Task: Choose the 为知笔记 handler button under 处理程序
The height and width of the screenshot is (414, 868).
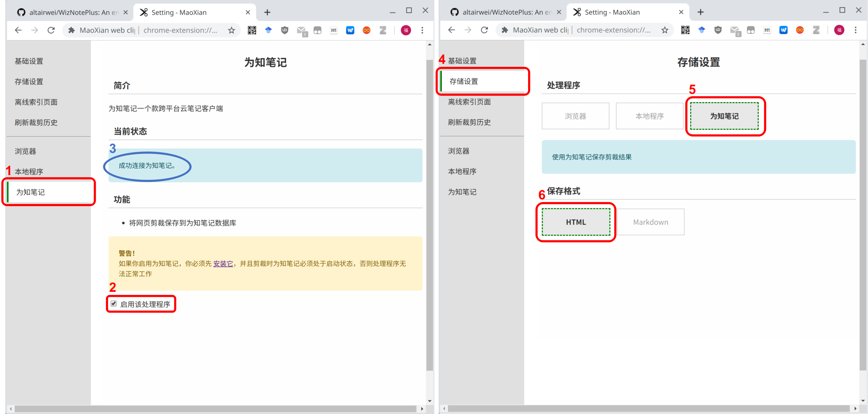Action: click(x=724, y=116)
